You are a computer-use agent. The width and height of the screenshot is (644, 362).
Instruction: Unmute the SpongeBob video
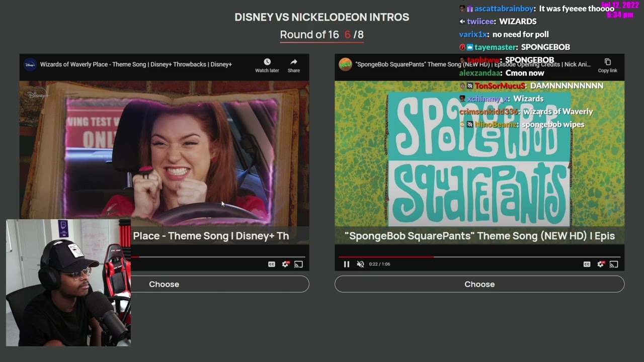click(360, 264)
